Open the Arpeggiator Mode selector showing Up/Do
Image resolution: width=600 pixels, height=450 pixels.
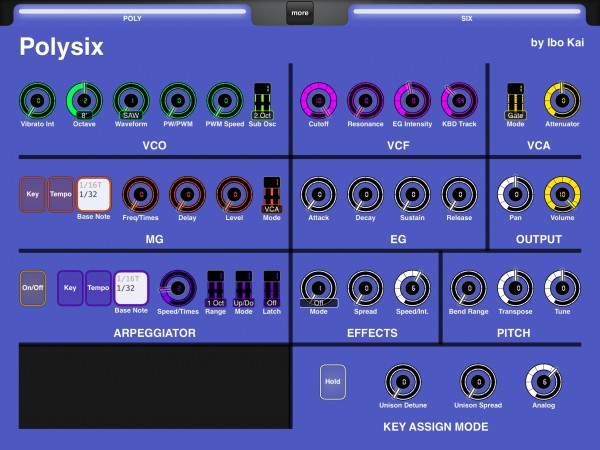[x=244, y=289]
